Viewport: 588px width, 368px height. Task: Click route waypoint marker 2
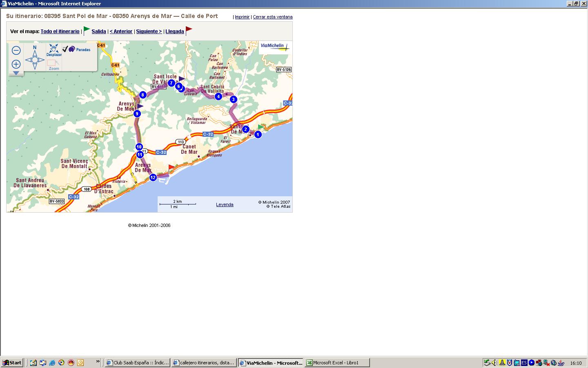click(245, 129)
